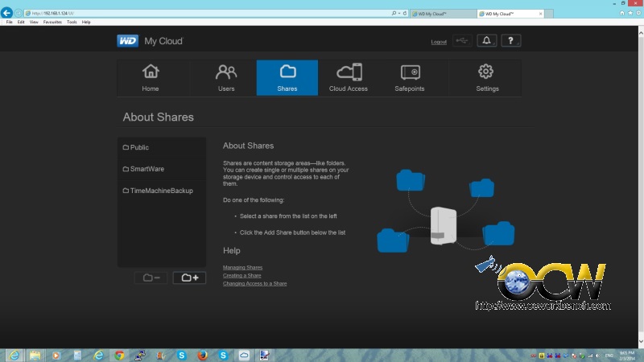This screenshot has height=362, width=644.
Task: Click the WD logo
Action: tap(128, 41)
